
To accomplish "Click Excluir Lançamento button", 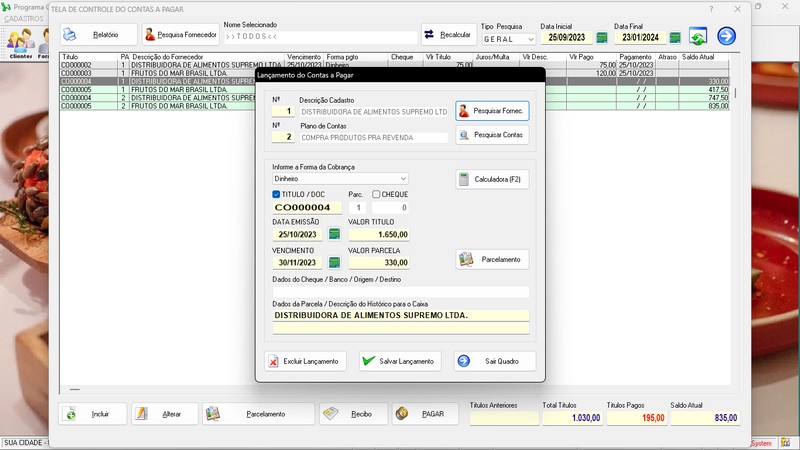I will click(305, 361).
